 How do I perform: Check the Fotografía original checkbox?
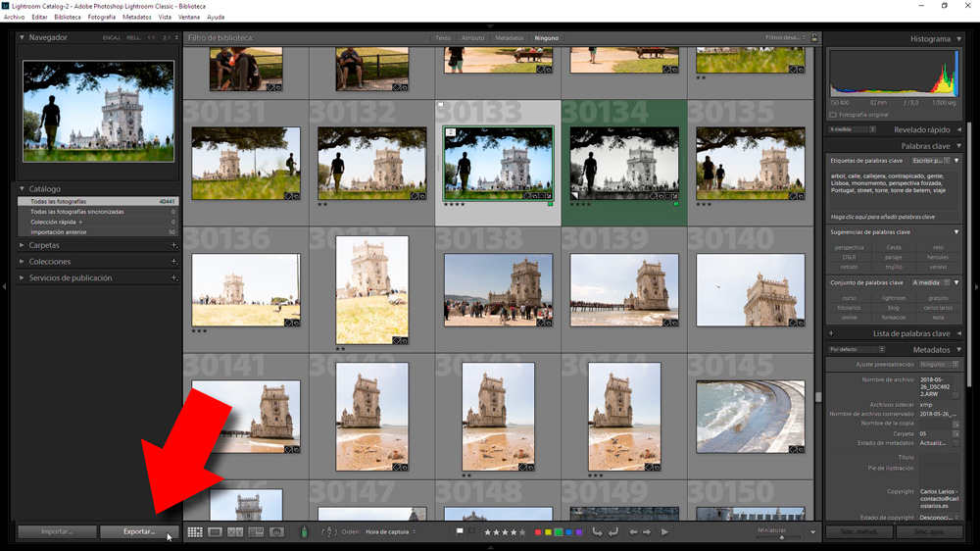pyautogui.click(x=832, y=115)
